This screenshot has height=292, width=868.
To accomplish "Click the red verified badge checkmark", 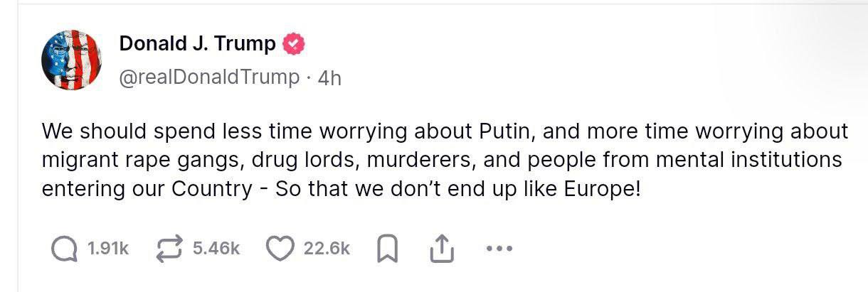I will [x=294, y=44].
